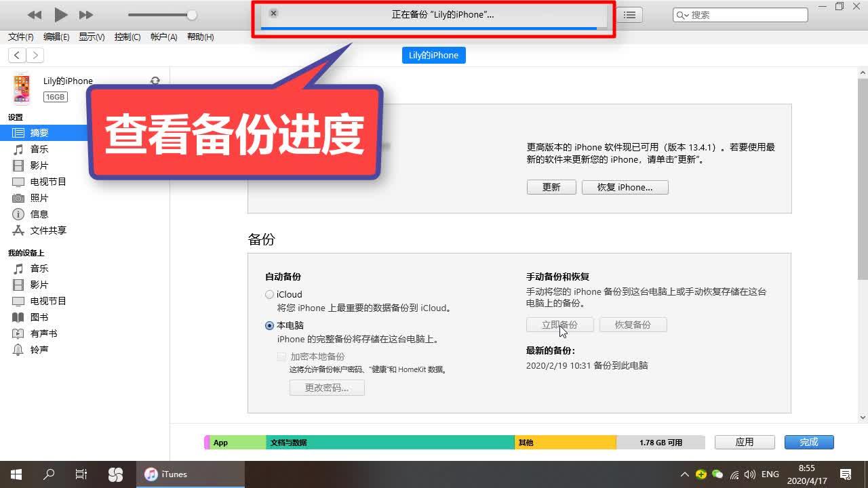Image resolution: width=868 pixels, height=488 pixels.
Task: Click the pinwheel app icon on taskbar
Action: 116,474
